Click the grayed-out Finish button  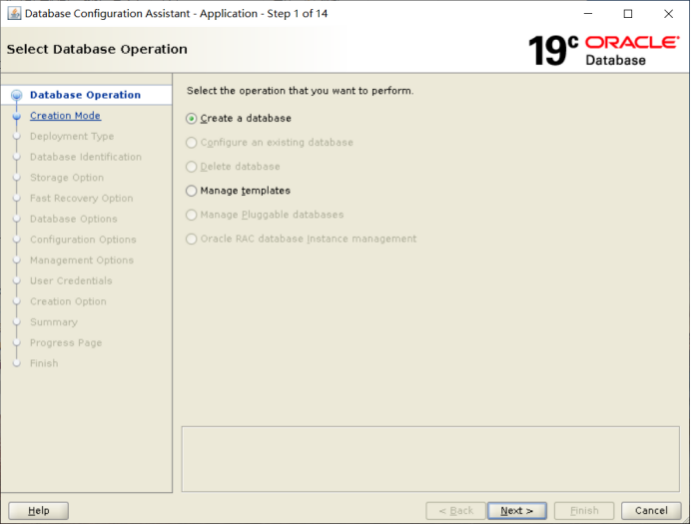pos(584,511)
